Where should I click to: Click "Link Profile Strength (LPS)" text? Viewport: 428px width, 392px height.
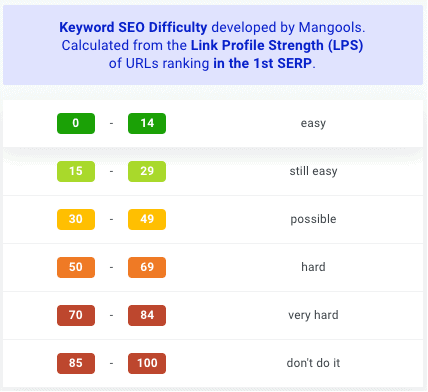(277, 46)
